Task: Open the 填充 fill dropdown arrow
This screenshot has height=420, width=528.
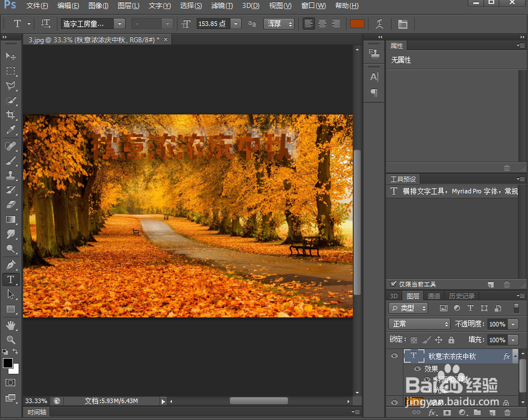Action: click(513, 340)
